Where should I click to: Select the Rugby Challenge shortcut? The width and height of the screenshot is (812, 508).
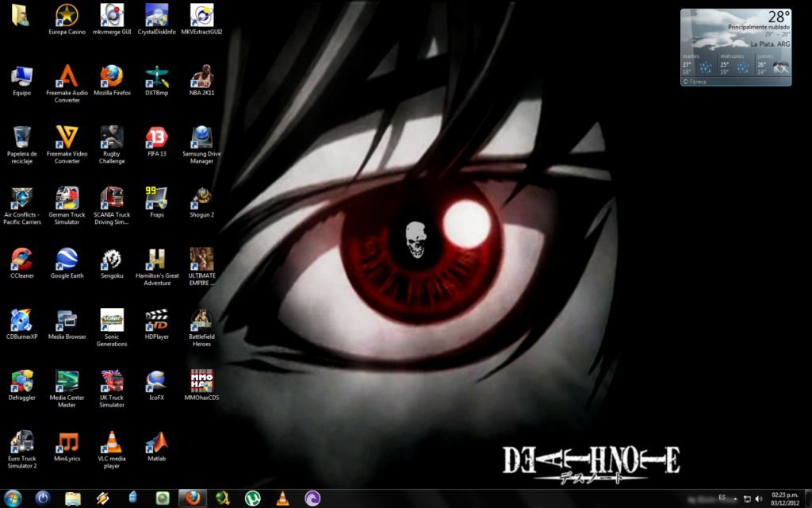click(x=112, y=145)
